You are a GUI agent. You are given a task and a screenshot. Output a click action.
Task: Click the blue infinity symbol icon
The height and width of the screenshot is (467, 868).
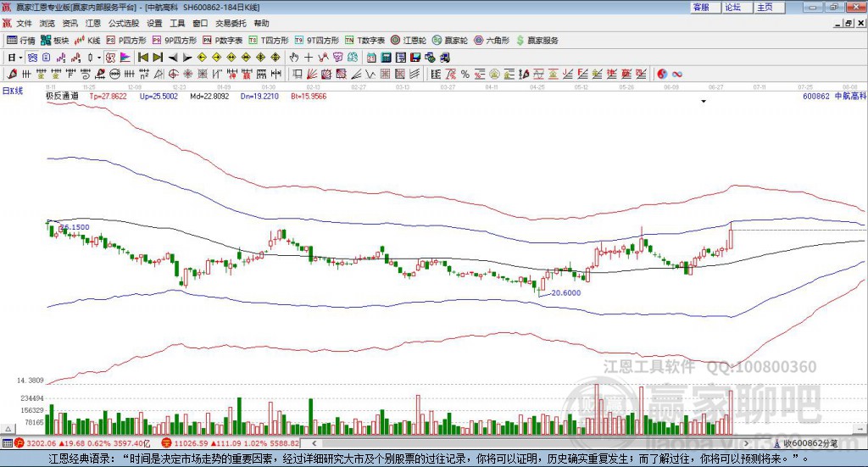(x=677, y=74)
